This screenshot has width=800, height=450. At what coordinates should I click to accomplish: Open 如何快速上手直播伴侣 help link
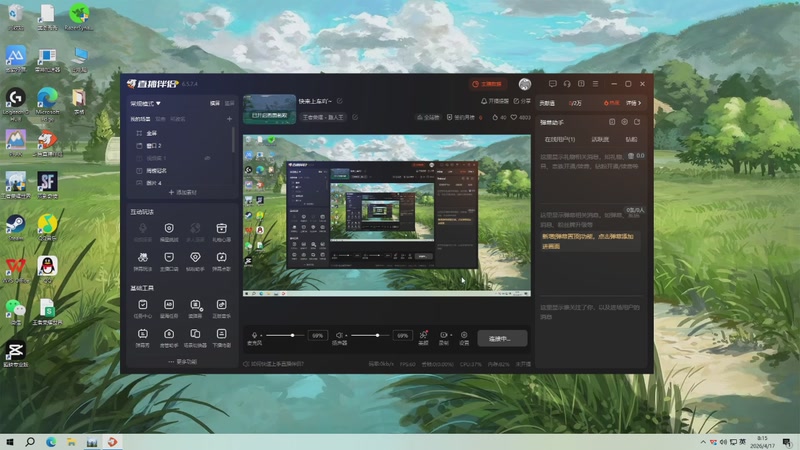click(x=273, y=364)
